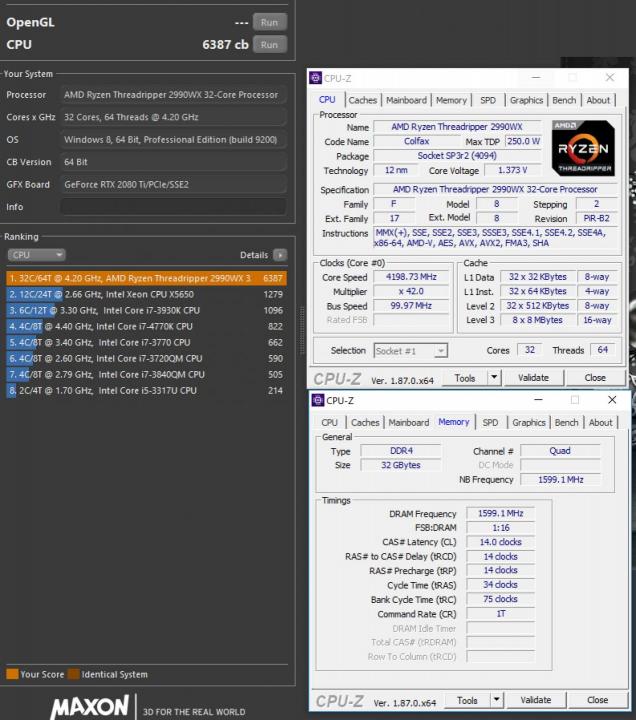Open Bench tab in bottom CPU-Z window
636x720 pixels.
point(566,422)
